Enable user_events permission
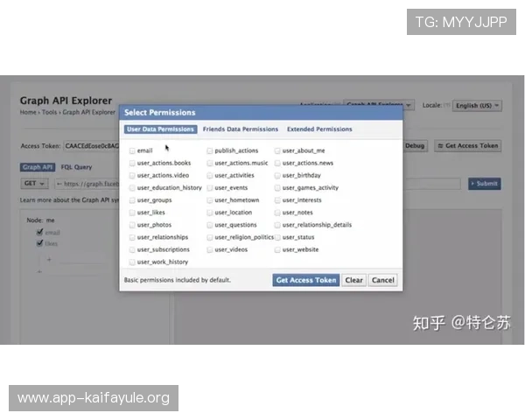Screen dimensions: 525x420 pyautogui.click(x=210, y=188)
